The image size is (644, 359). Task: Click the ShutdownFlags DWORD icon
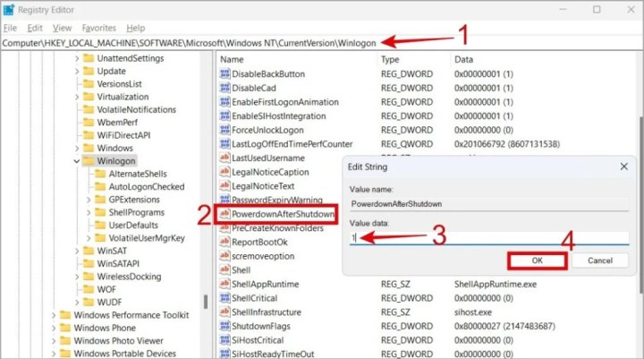[225, 326]
